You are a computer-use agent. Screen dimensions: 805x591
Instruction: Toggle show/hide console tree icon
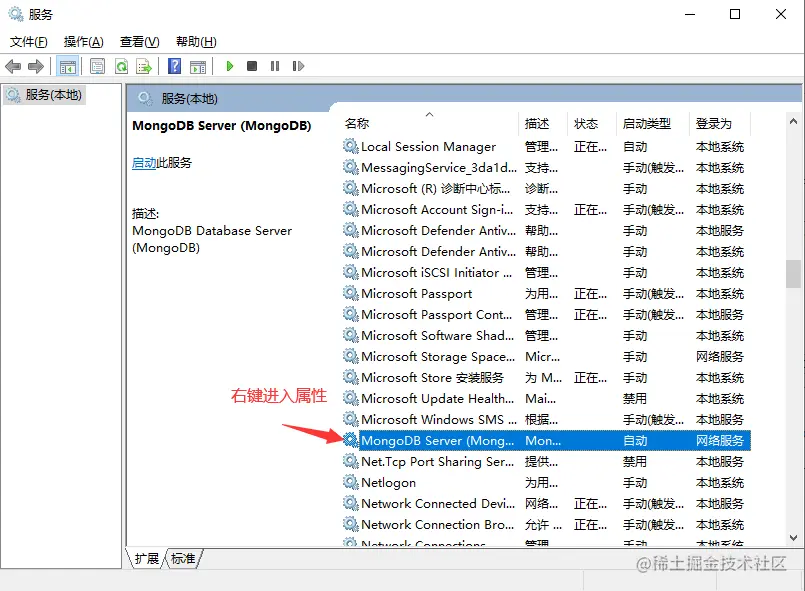point(68,66)
